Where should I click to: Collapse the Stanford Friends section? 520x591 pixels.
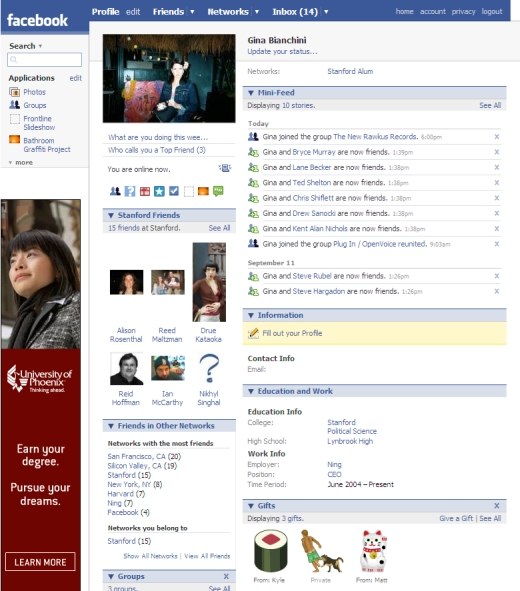111,215
